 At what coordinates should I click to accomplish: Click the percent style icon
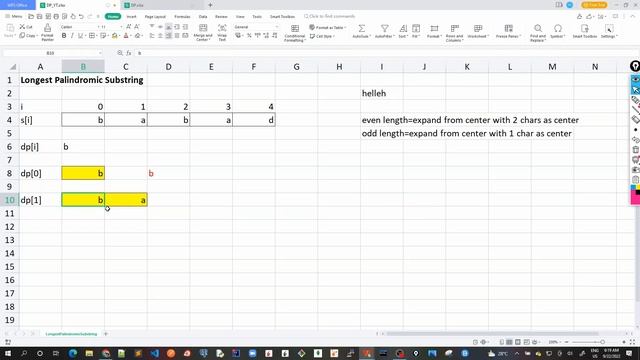(249, 36)
